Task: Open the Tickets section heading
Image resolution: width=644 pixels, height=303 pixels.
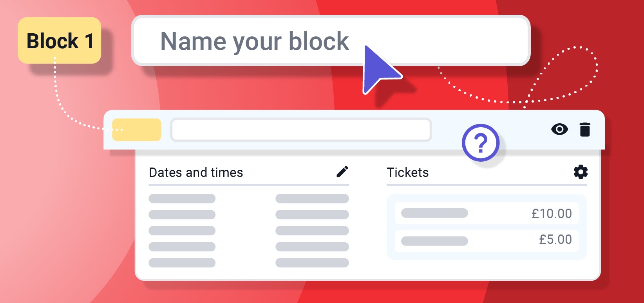Action: coord(408,173)
